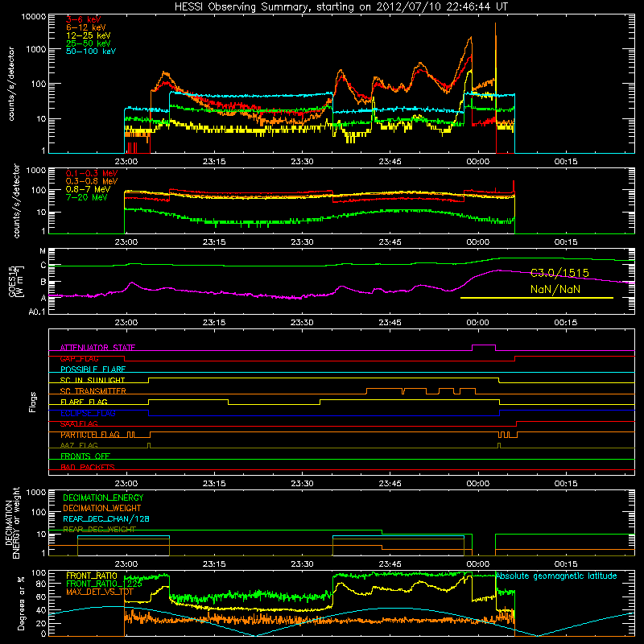Click the REAR_DEC_CHAN/128 legend label

coord(106,519)
